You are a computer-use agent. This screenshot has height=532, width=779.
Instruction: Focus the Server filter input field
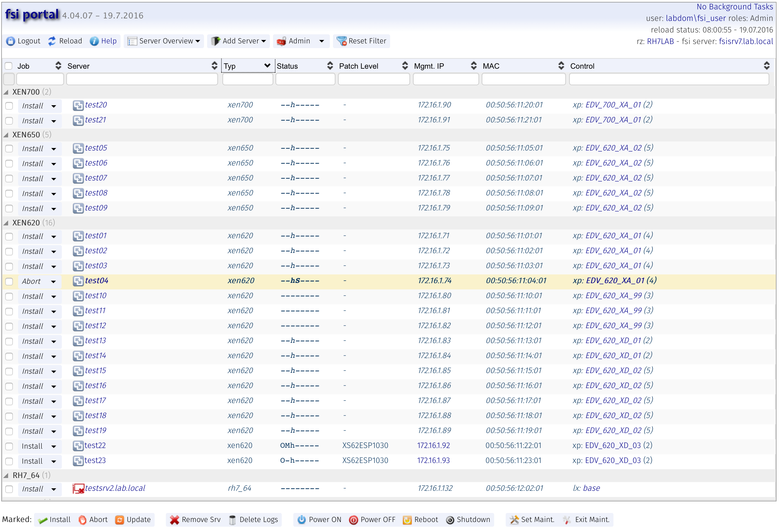(x=142, y=79)
